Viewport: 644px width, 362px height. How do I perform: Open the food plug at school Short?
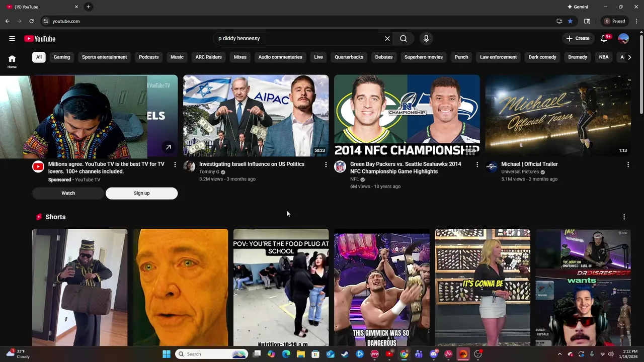281,288
